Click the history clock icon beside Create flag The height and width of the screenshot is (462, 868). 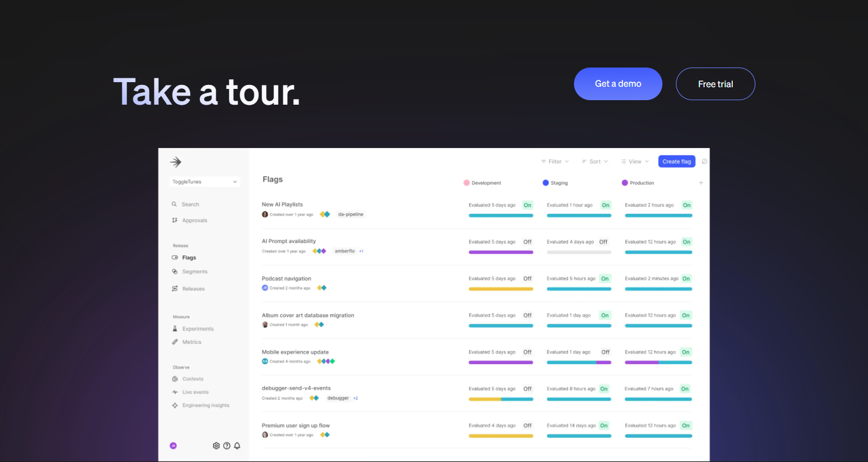(x=704, y=161)
